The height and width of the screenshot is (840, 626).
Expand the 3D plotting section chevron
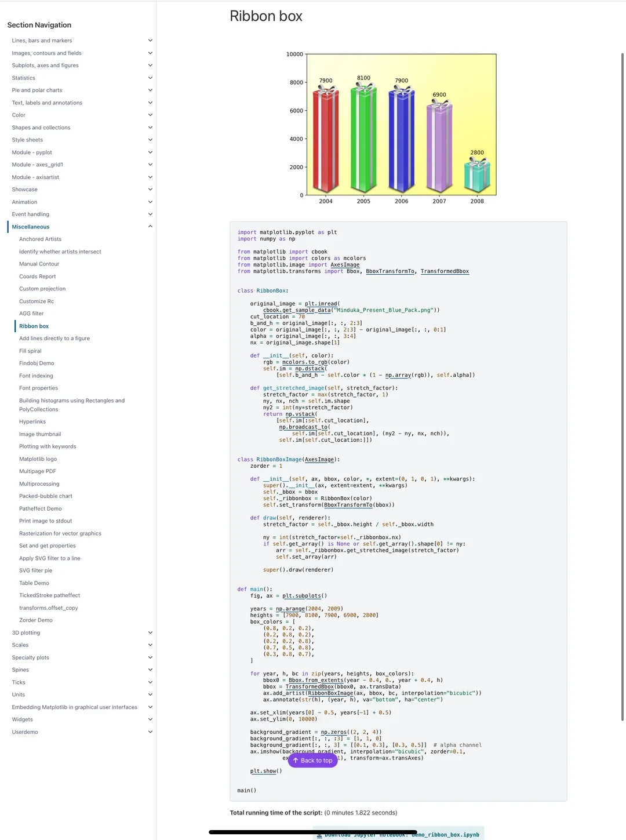(x=150, y=632)
